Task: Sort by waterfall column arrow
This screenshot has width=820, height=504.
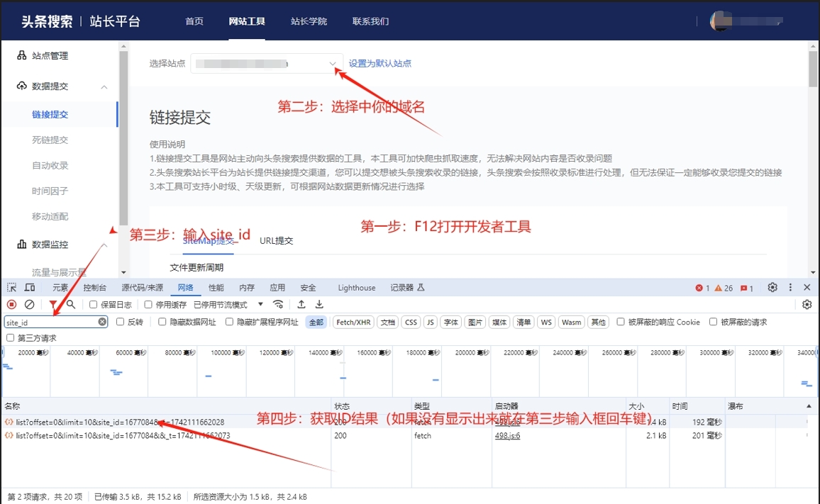Action: point(809,405)
